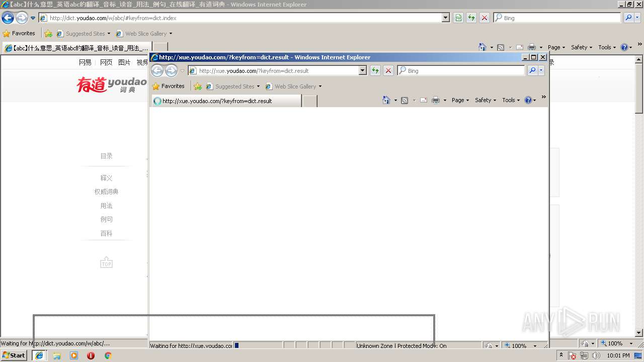Go back in the dict.youdao background window
The image size is (644, 362).
coord(8,18)
